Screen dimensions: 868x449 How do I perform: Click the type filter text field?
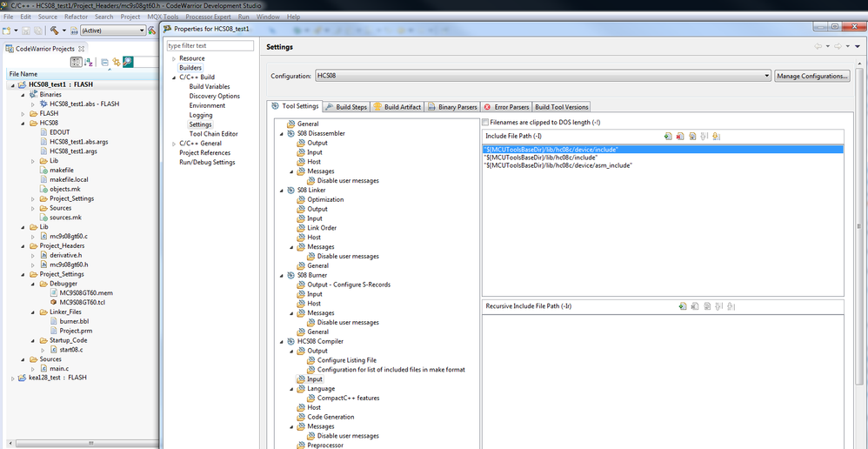(x=210, y=45)
